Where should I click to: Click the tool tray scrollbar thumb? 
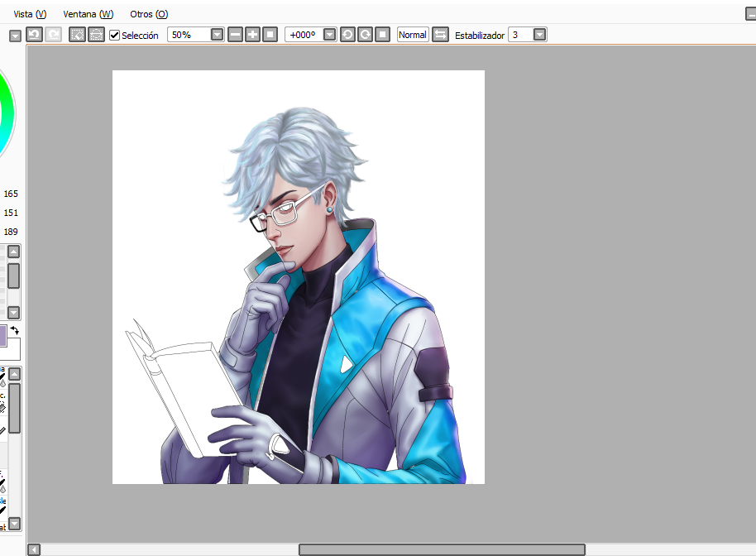click(x=15, y=408)
